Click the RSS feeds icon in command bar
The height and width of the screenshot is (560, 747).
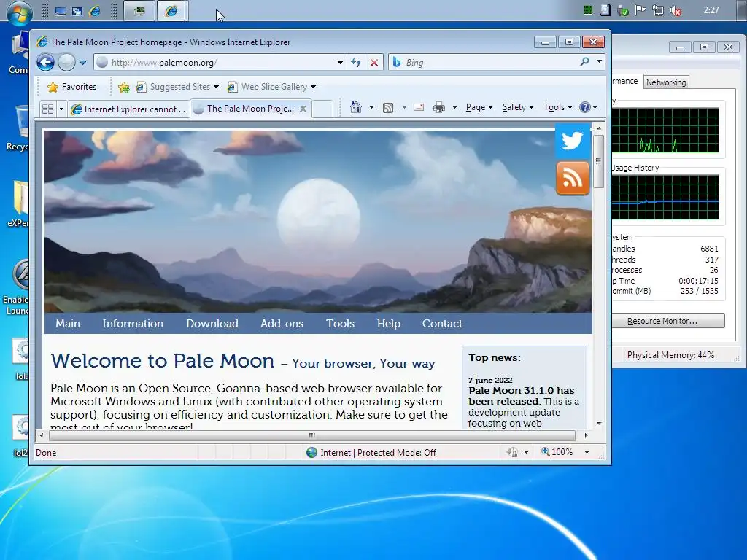pos(388,108)
